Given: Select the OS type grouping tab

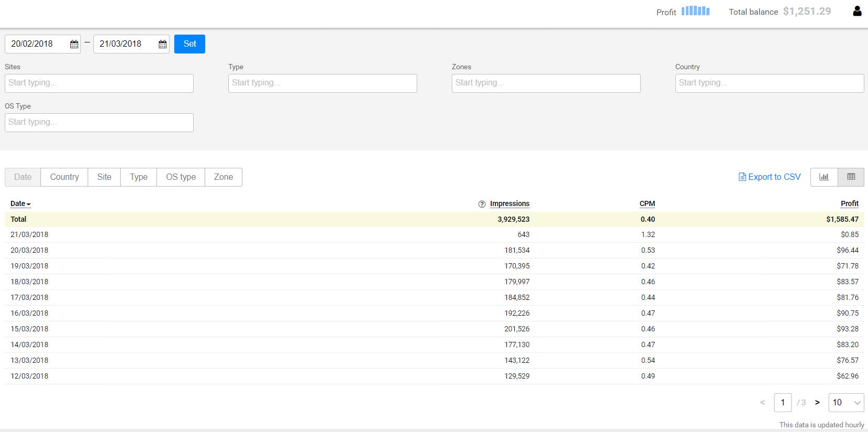Looking at the screenshot, I should point(181,177).
